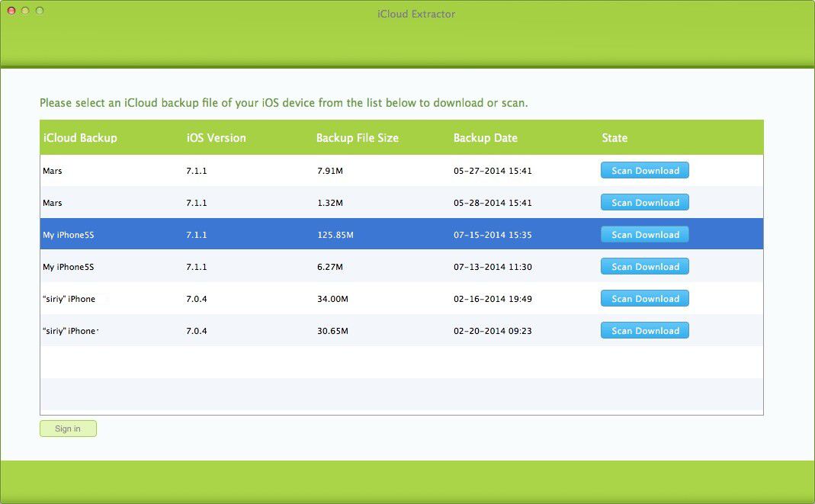This screenshot has height=504, width=815.
Task: Select the Mars backup dated 05-27-2014 15:41
Action: 401,171
